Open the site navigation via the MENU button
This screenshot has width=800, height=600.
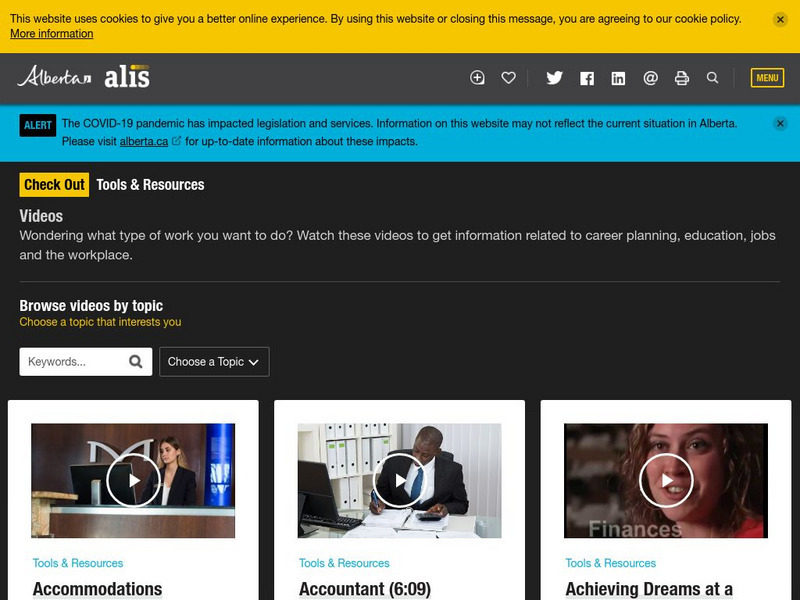point(767,77)
